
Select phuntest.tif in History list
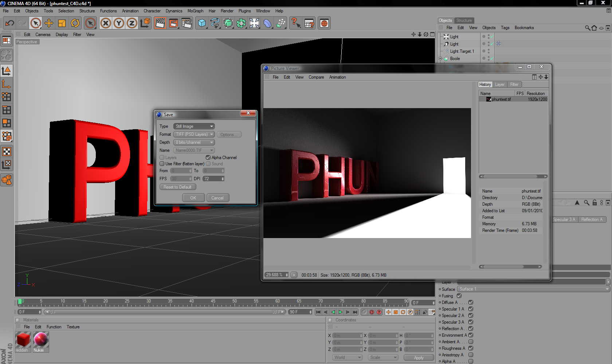click(513, 99)
